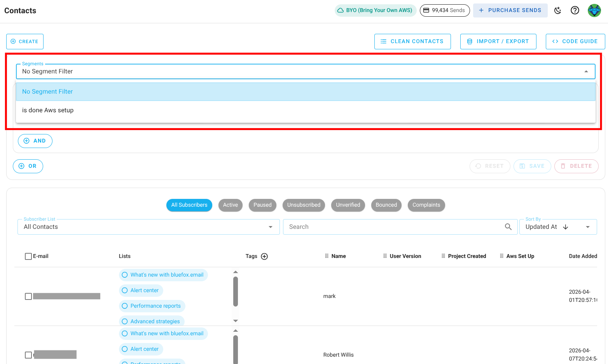
Task: Check the select-all checkbox in E-mail column
Action: (28, 256)
